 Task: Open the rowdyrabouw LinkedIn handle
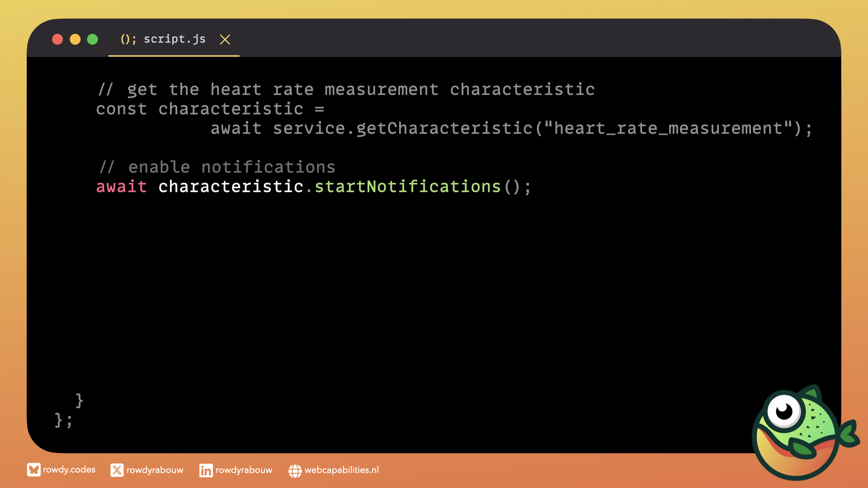tap(244, 470)
